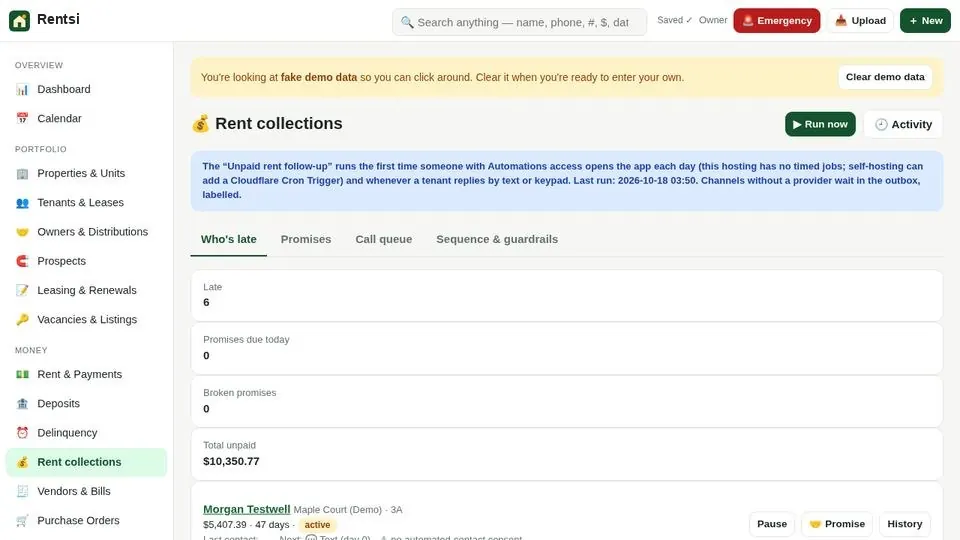Click the Prospects magnet icon

(x=23, y=261)
